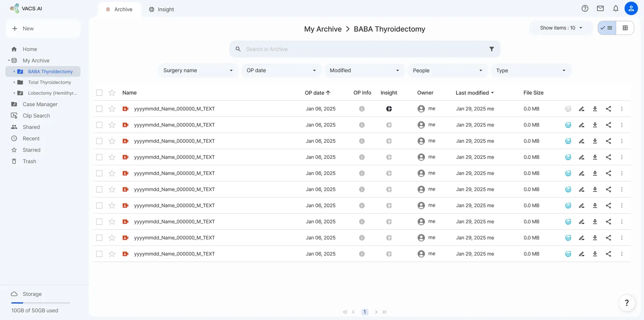Viewport: 644px width, 320px height.
Task: Click the filter funnel in search bar
Action: 491,49
